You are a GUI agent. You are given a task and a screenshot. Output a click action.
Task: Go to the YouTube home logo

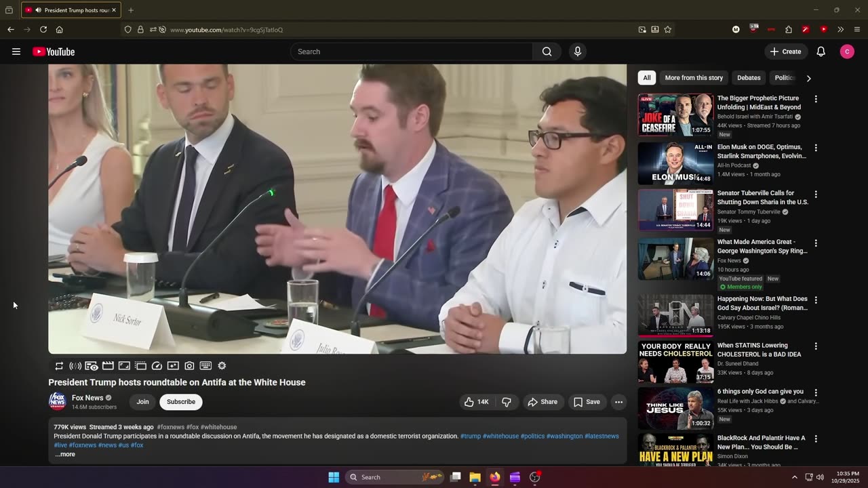click(x=54, y=52)
